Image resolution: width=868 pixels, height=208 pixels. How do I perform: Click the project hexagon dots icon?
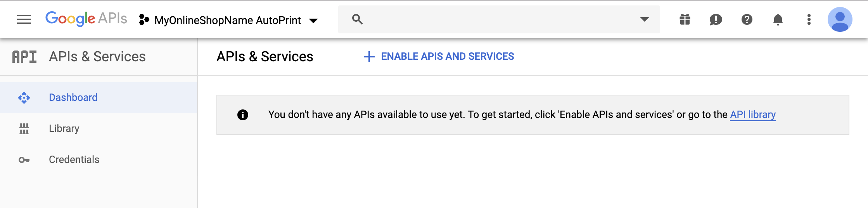coord(144,19)
